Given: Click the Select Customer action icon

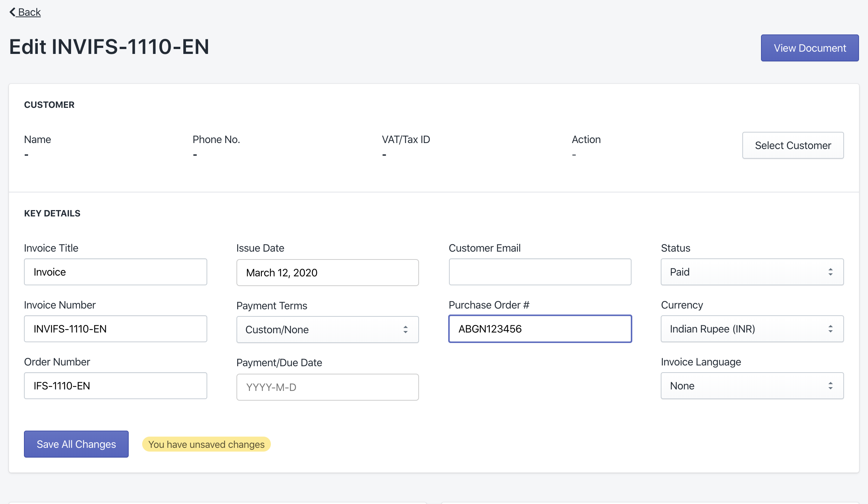Looking at the screenshot, I should pyautogui.click(x=793, y=145).
